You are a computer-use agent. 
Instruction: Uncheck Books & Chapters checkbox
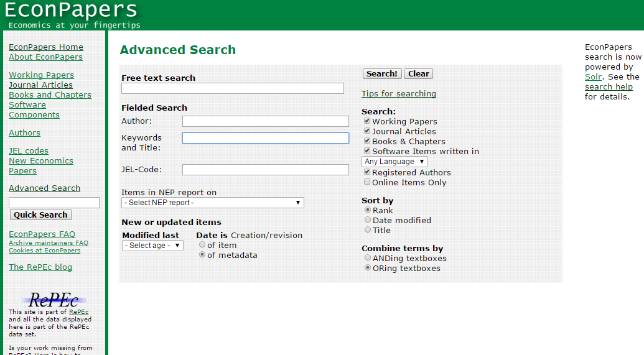coord(367,141)
